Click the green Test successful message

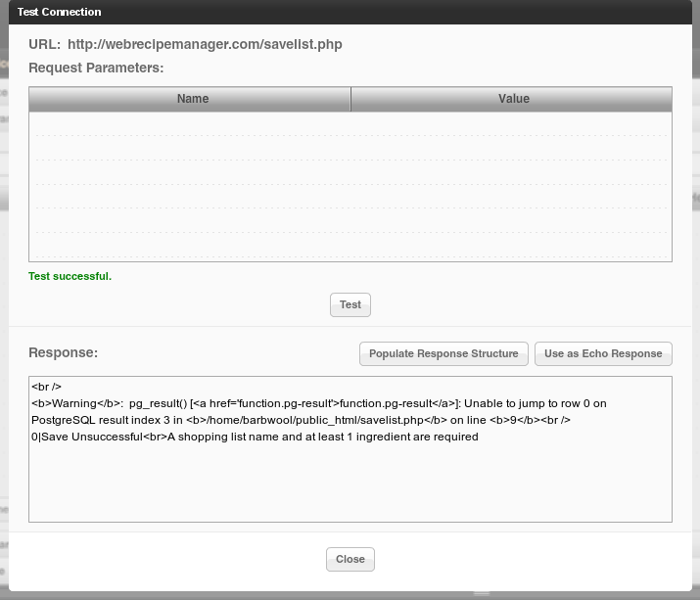pyautogui.click(x=70, y=276)
